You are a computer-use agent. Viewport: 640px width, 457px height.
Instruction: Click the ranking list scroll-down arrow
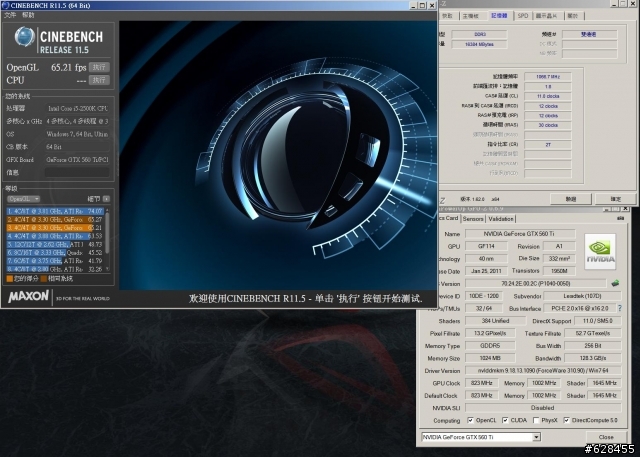coord(107,269)
